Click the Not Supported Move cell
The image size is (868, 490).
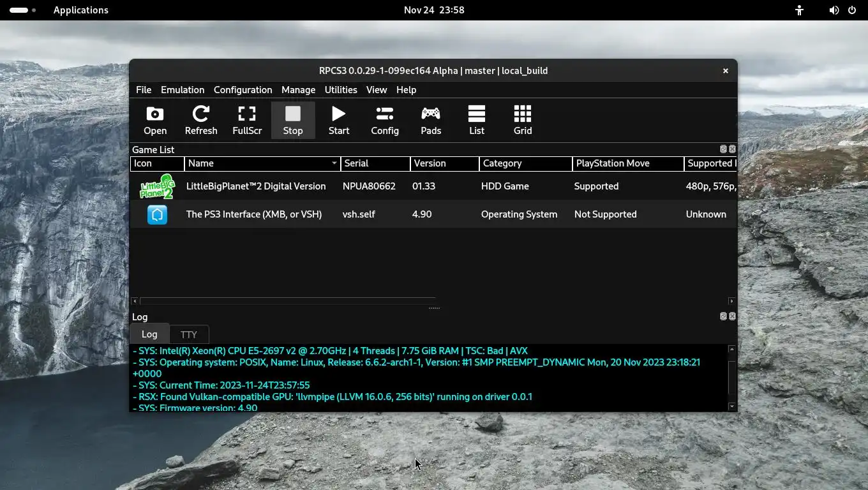tap(605, 214)
